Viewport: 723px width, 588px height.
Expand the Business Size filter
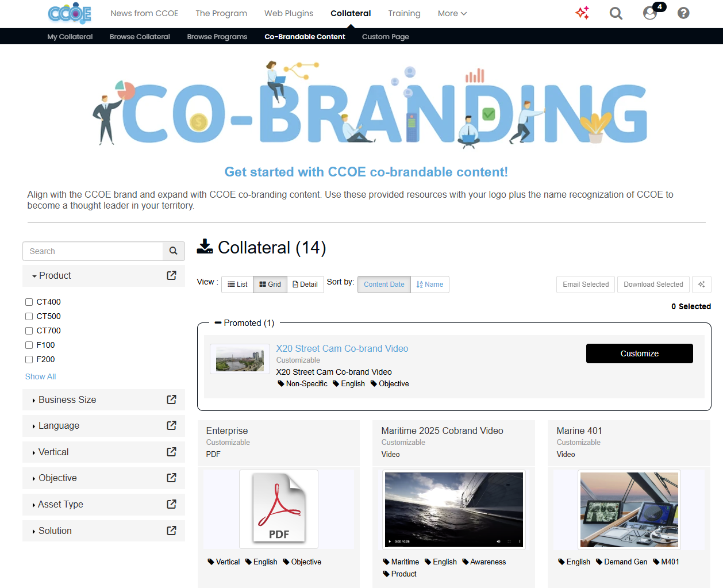(x=64, y=400)
